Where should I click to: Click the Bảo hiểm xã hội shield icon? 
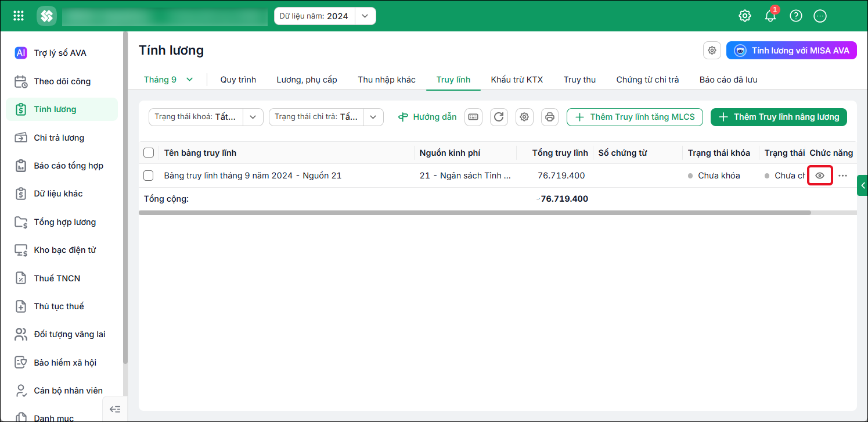pyautogui.click(x=21, y=363)
